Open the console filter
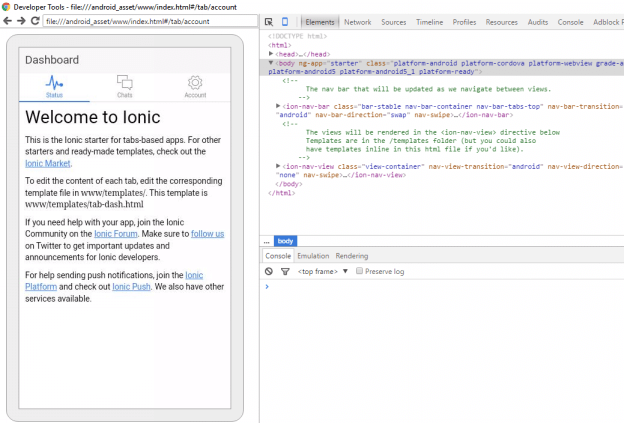The image size is (624, 423). (x=284, y=271)
